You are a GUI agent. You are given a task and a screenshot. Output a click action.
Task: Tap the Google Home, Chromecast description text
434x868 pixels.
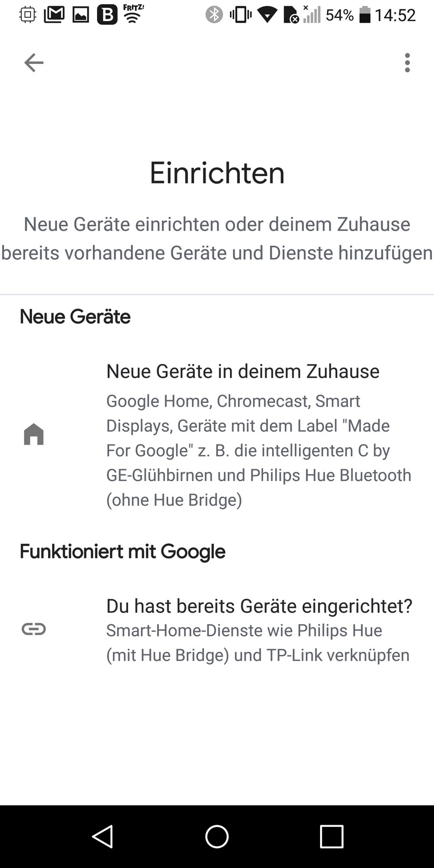258,450
